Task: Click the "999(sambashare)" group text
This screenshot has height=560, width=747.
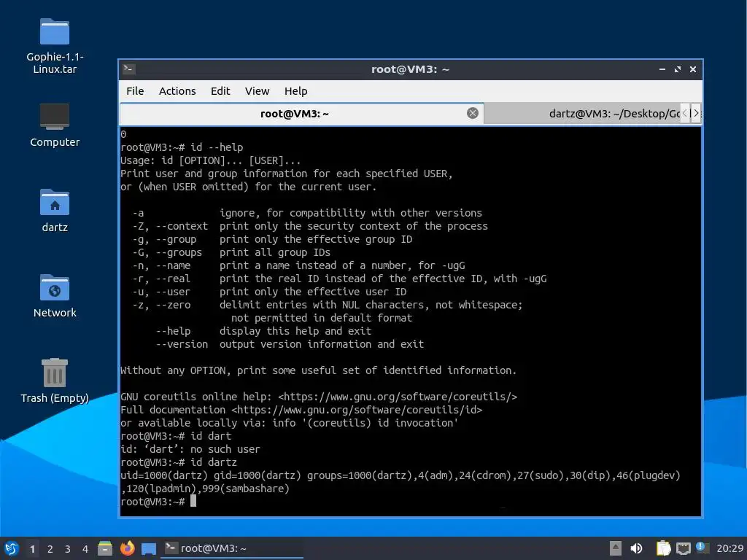Action: click(x=246, y=489)
